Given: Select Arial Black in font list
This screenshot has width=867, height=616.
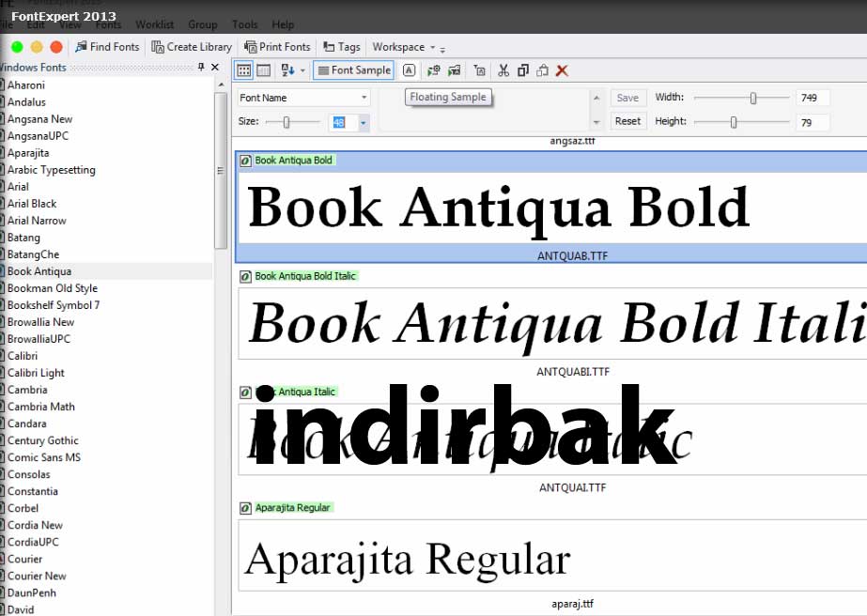Looking at the screenshot, I should 32,204.
